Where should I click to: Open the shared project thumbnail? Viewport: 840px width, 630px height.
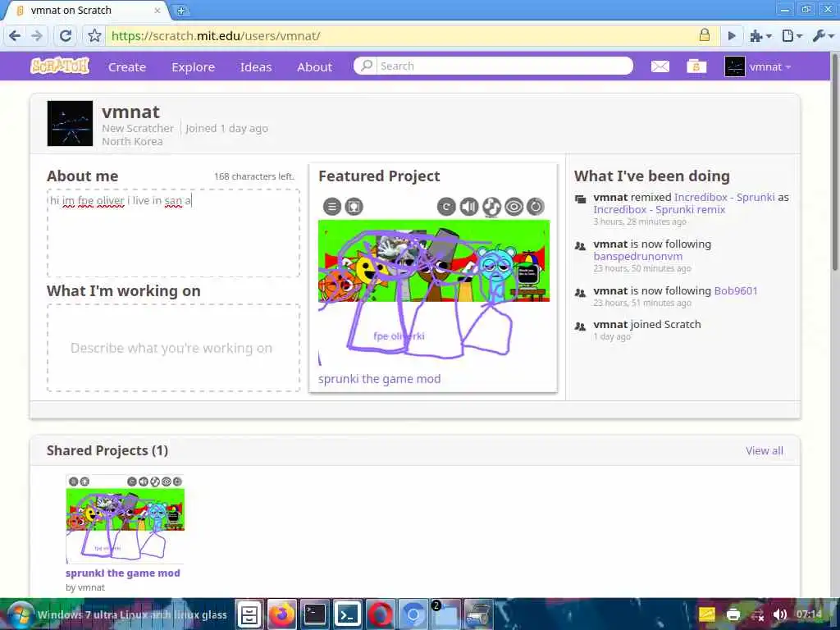tap(125, 519)
